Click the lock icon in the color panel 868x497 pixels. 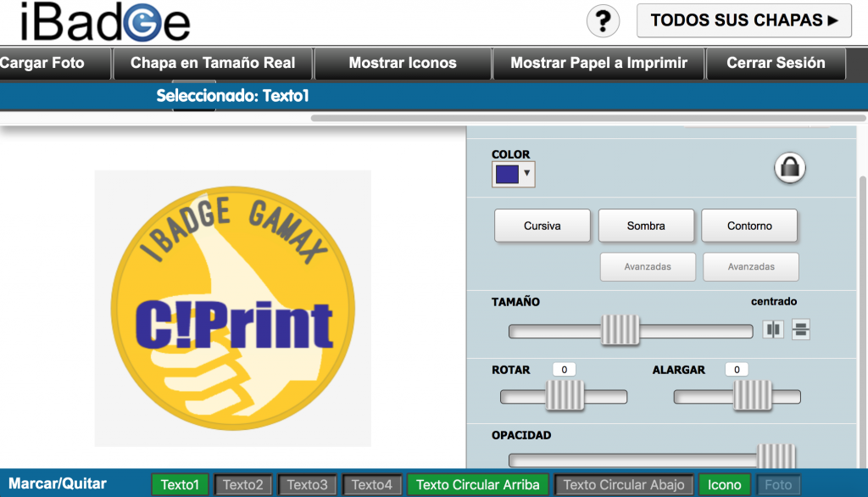point(789,167)
